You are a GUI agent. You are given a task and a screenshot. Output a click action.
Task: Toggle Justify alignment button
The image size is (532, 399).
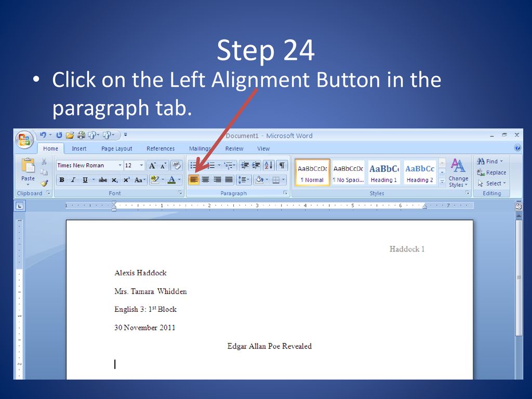[229, 180]
